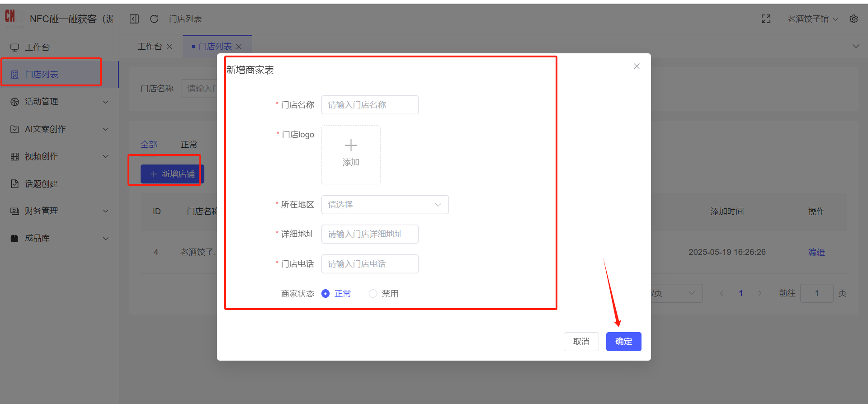Image resolution: width=868 pixels, height=404 pixels.
Task: Open the 老酒饺子馆 account dropdown
Action: 812,19
